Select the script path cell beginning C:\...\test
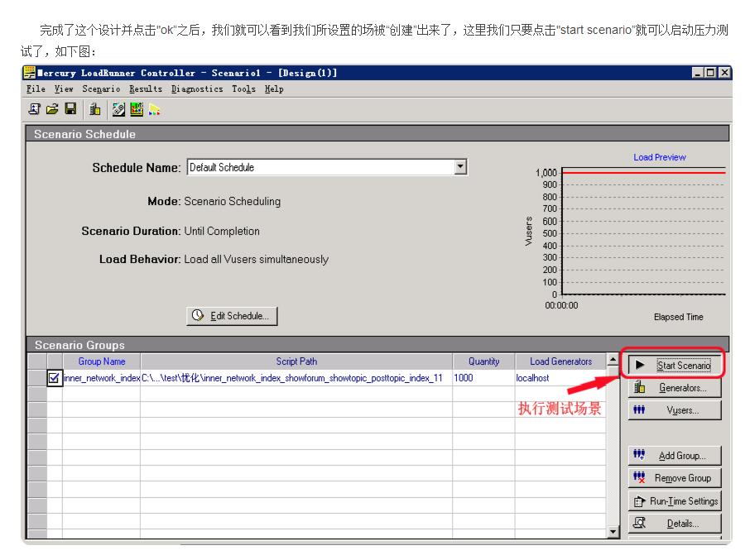This screenshot has width=750, height=560. [x=296, y=378]
